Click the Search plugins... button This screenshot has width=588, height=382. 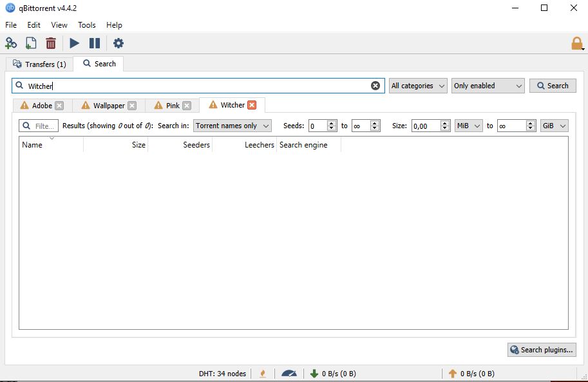(x=542, y=350)
